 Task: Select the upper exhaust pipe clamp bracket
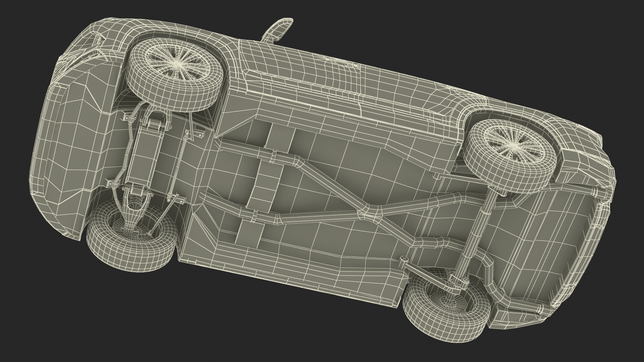[x=275, y=156]
